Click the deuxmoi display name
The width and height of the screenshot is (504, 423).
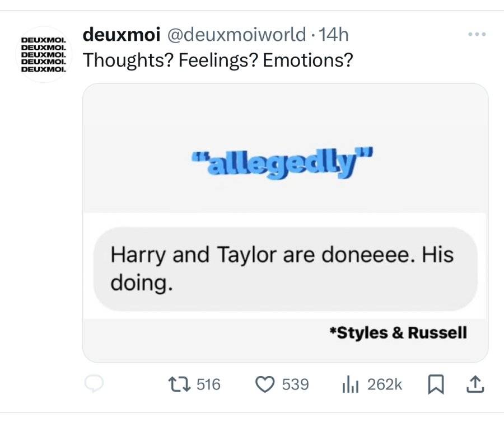point(122,34)
